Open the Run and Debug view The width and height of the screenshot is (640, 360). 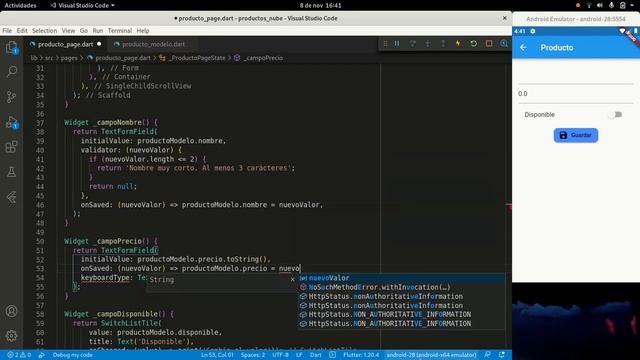(11, 122)
